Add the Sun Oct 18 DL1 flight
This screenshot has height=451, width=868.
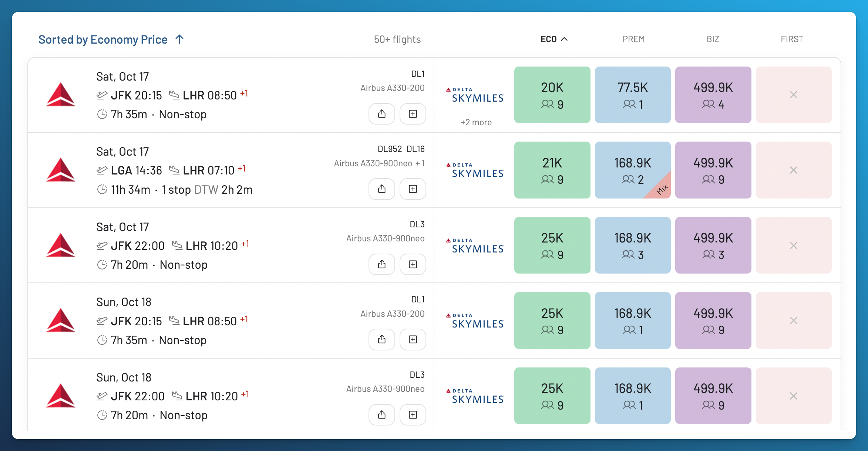(x=413, y=339)
